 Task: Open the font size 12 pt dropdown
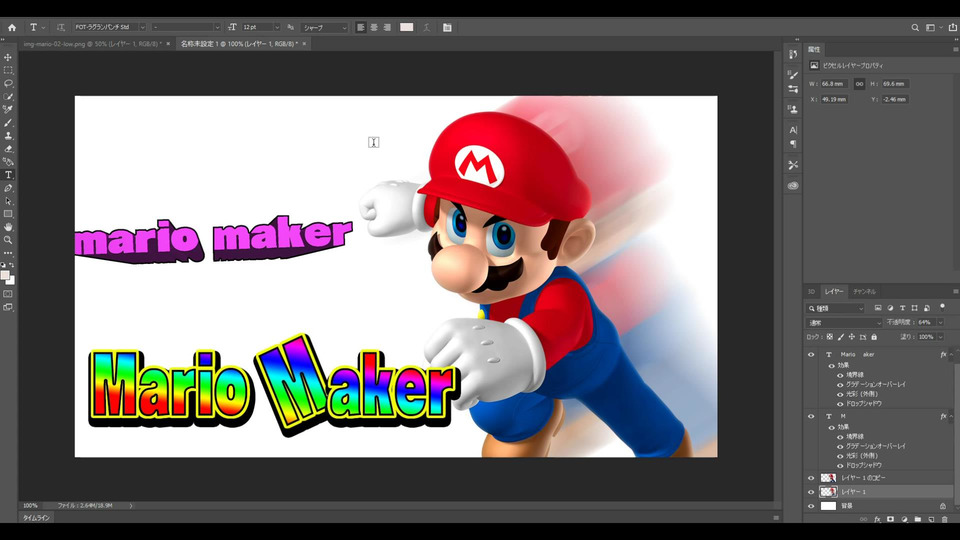(276, 27)
